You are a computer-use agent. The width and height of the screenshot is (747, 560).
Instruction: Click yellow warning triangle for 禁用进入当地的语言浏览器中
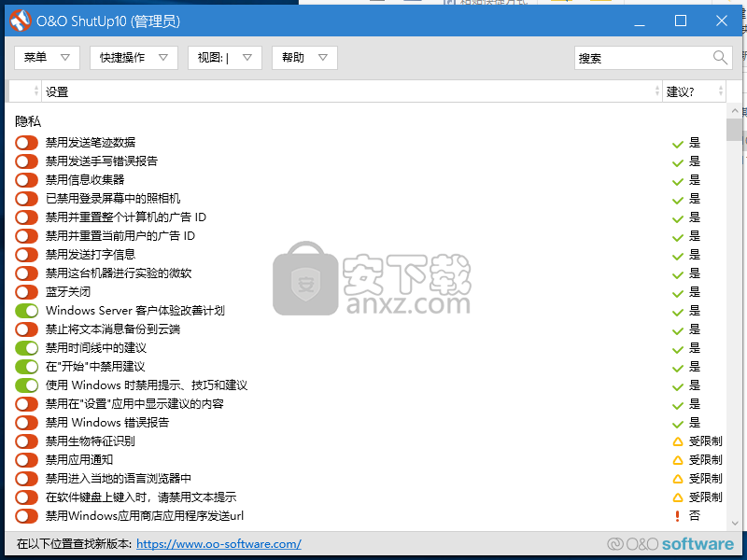tap(678, 479)
